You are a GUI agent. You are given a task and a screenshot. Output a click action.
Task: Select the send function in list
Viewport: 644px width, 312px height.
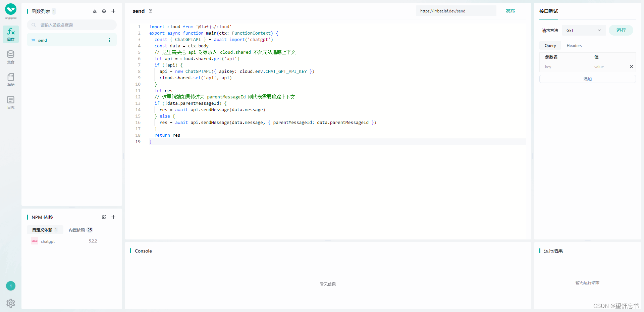click(x=72, y=40)
